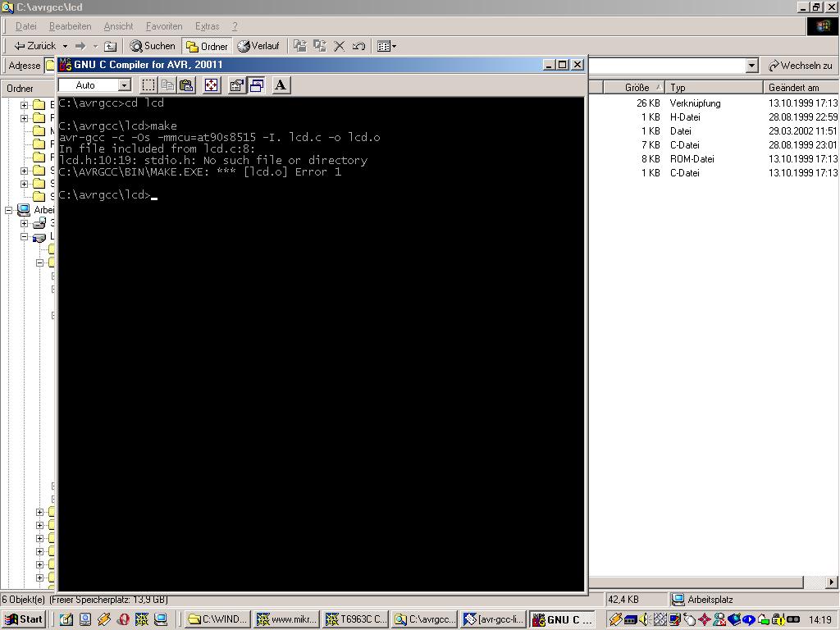Viewport: 840px width, 630px height.
Task: Open the Zurück history dropdown arrow
Action: [65, 46]
